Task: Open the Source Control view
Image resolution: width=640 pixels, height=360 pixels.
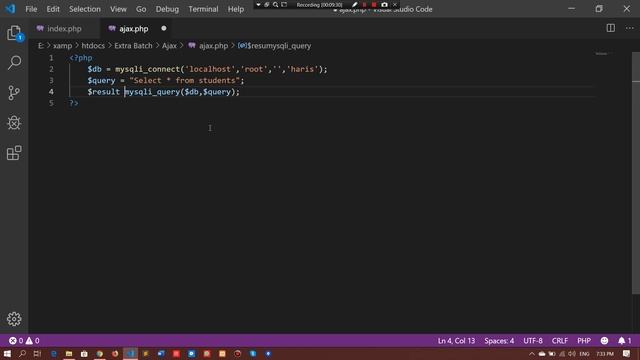Action: coord(14,93)
